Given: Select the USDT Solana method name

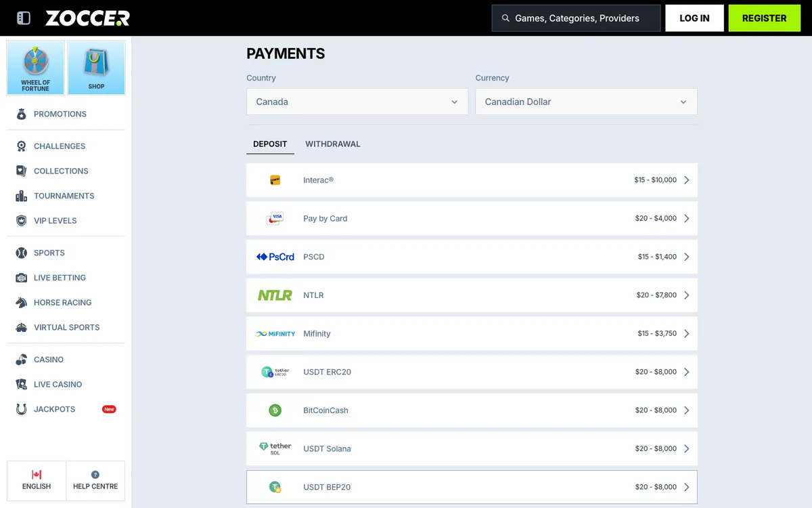Looking at the screenshot, I should [327, 448].
